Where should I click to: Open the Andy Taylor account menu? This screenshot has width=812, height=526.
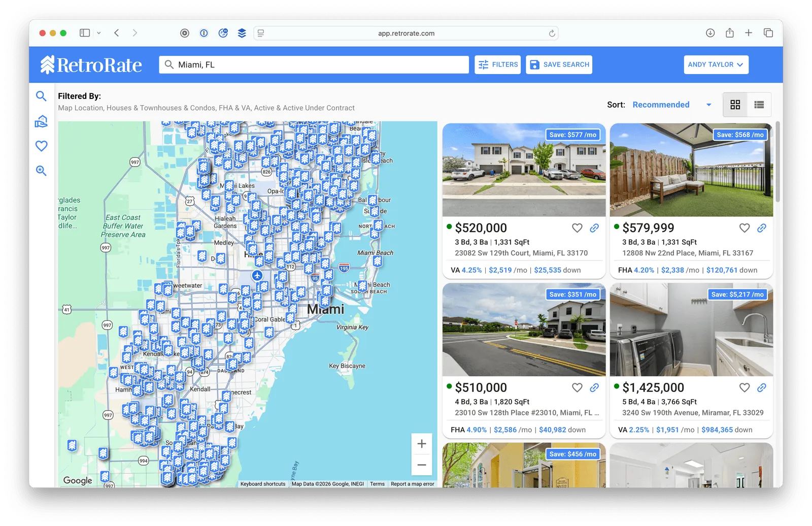716,64
